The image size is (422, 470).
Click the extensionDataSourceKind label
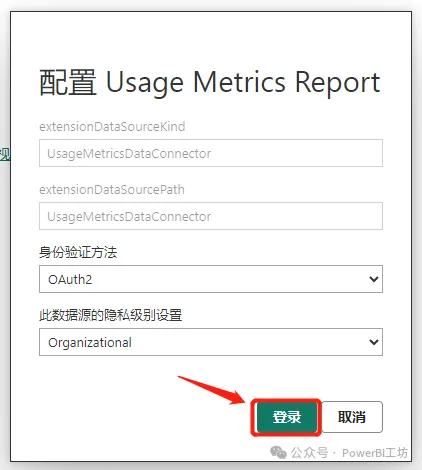coord(112,127)
